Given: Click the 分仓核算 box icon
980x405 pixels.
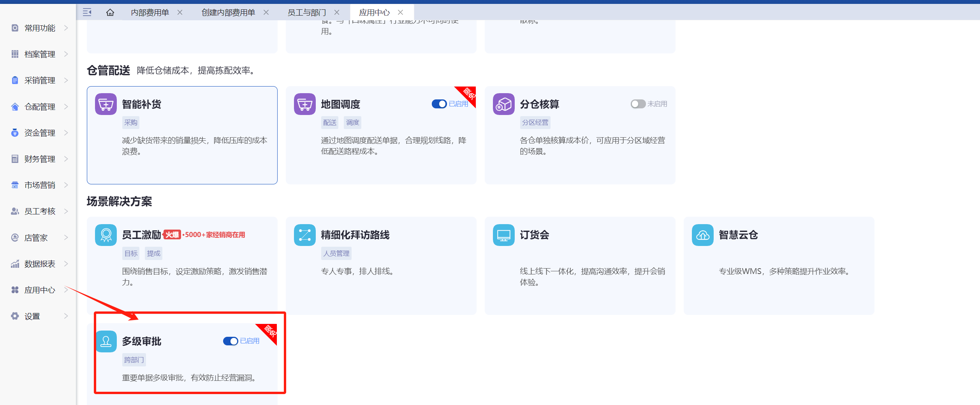Looking at the screenshot, I should tap(503, 104).
